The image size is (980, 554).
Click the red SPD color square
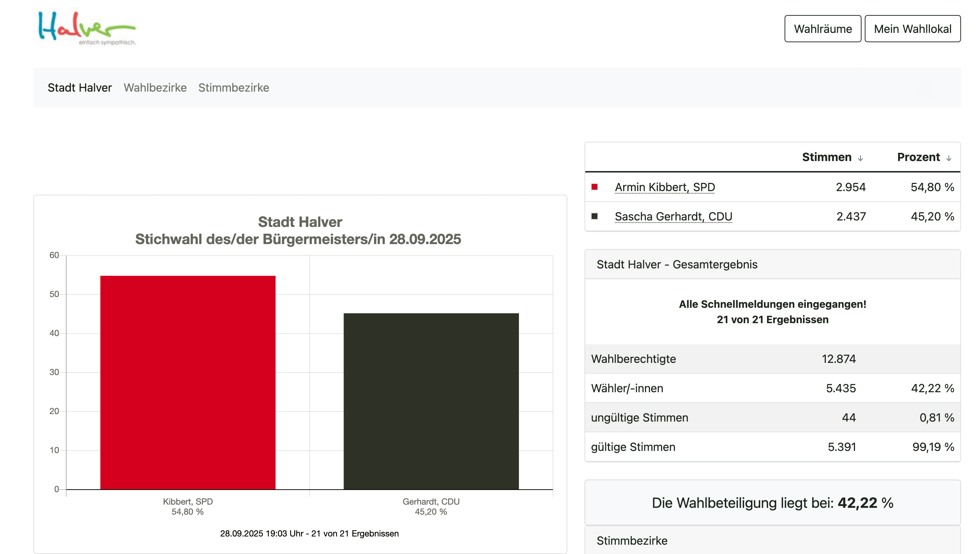tap(595, 187)
